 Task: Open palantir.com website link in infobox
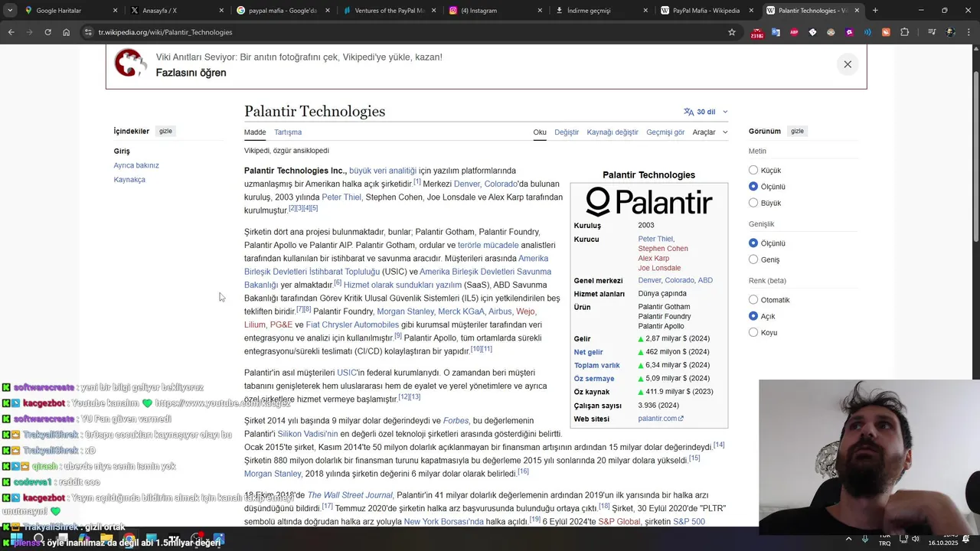click(x=661, y=419)
